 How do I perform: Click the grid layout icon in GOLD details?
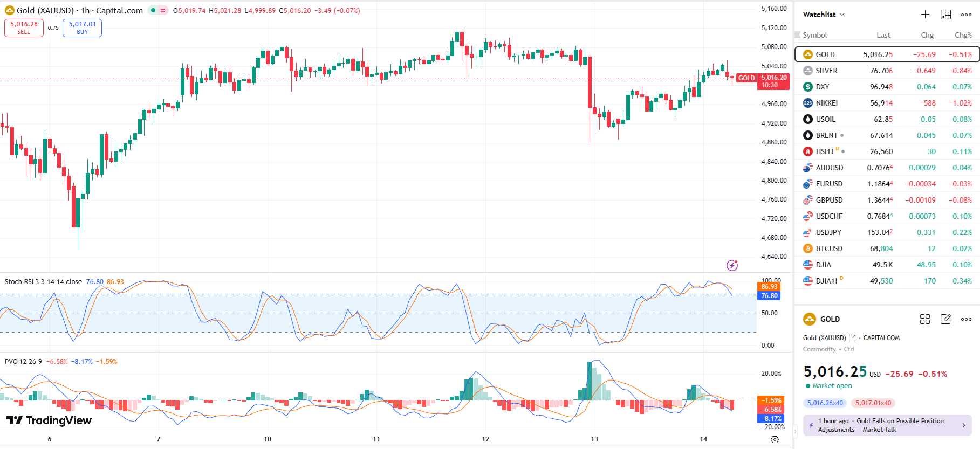click(925, 319)
